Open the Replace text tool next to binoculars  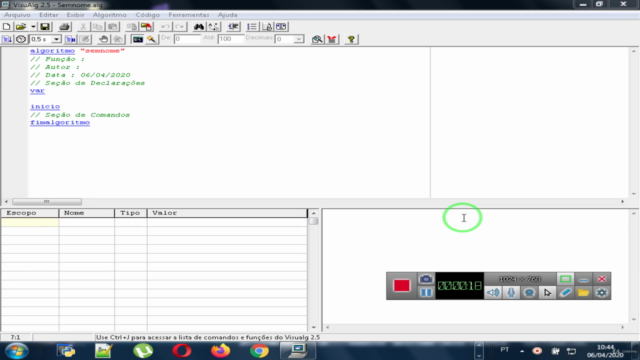tap(214, 27)
